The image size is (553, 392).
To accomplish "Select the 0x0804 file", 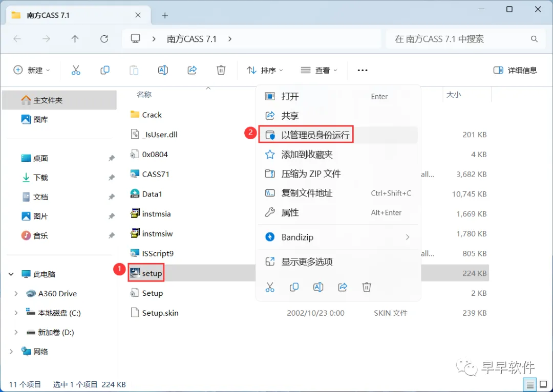I will click(x=149, y=155).
